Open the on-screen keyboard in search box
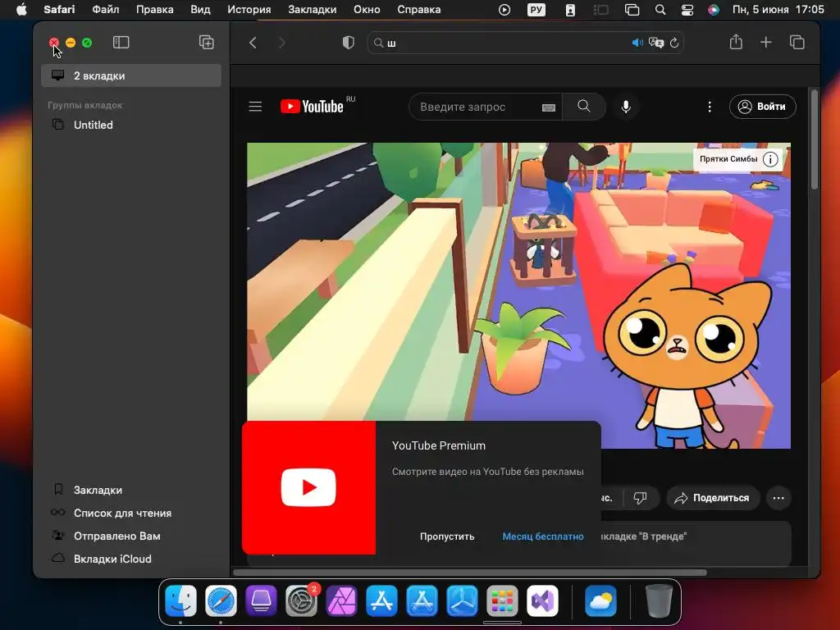This screenshot has width=840, height=630. (549, 107)
